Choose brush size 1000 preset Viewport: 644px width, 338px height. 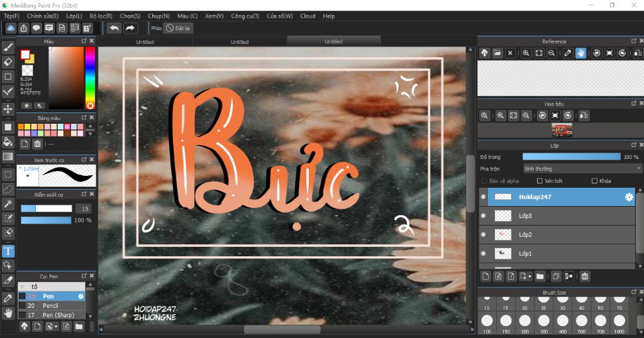point(619,322)
